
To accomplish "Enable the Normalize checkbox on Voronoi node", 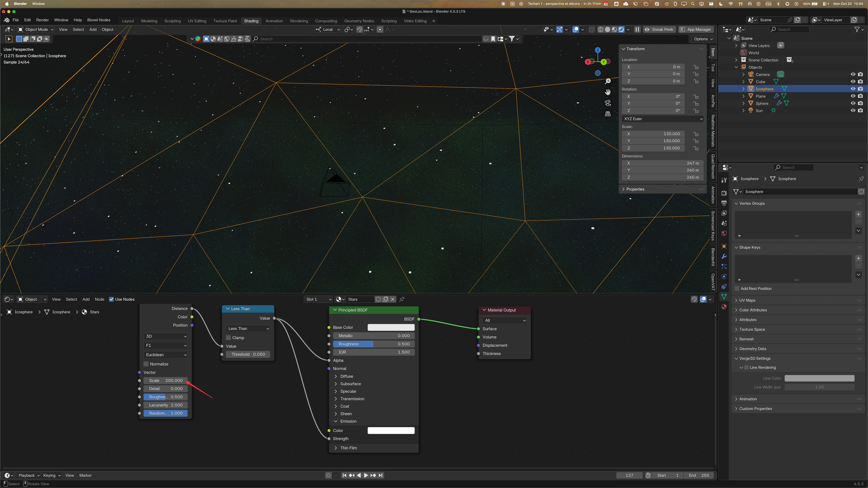I will click(x=146, y=364).
